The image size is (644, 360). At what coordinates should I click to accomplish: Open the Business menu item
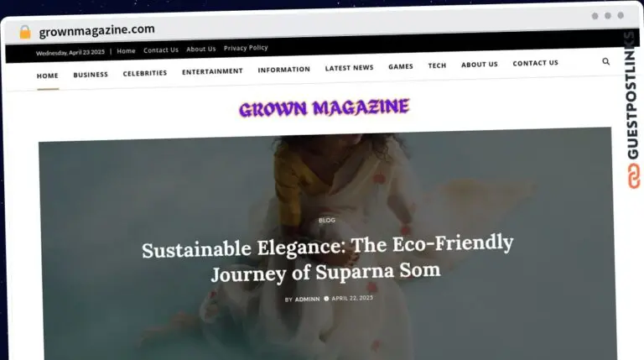(x=91, y=75)
